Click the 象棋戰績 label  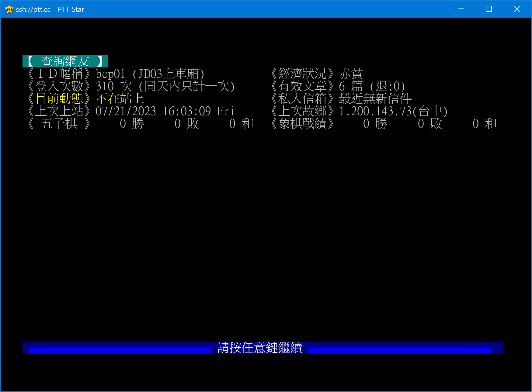point(302,124)
